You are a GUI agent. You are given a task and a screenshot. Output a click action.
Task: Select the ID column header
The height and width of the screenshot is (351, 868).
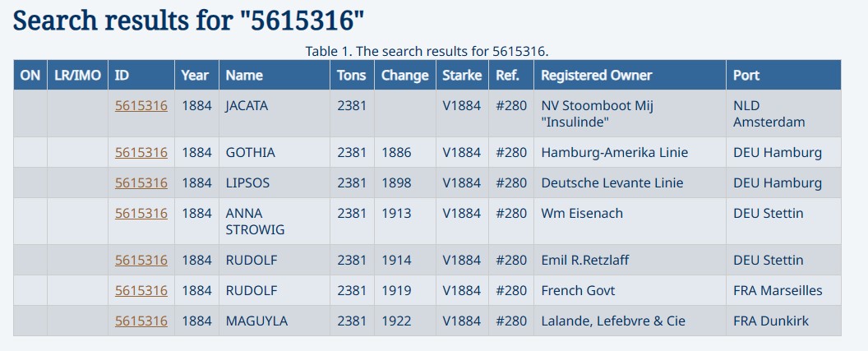(x=122, y=75)
